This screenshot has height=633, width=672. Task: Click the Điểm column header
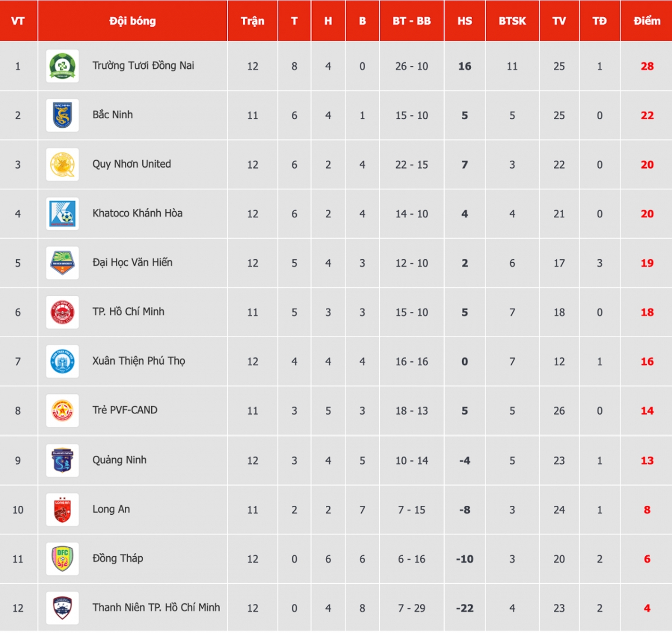[x=646, y=21]
